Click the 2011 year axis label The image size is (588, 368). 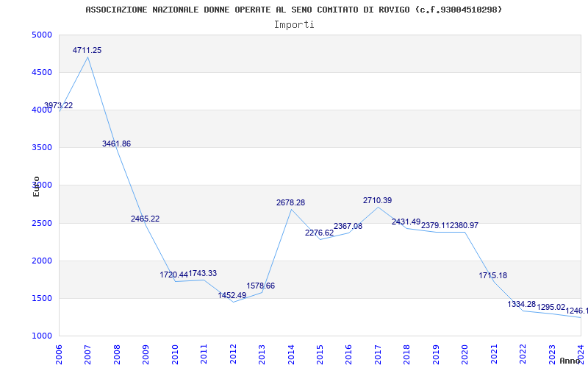point(204,352)
